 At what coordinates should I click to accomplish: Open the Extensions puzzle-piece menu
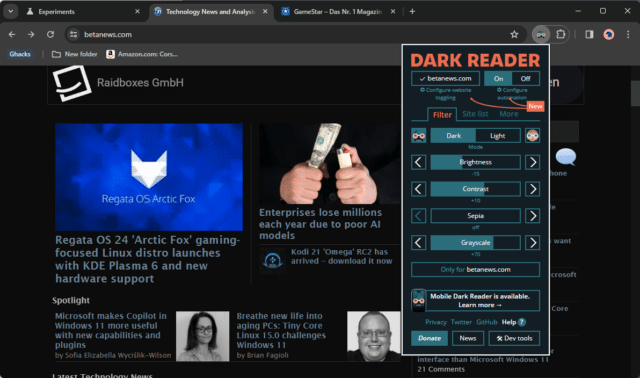coord(561,35)
